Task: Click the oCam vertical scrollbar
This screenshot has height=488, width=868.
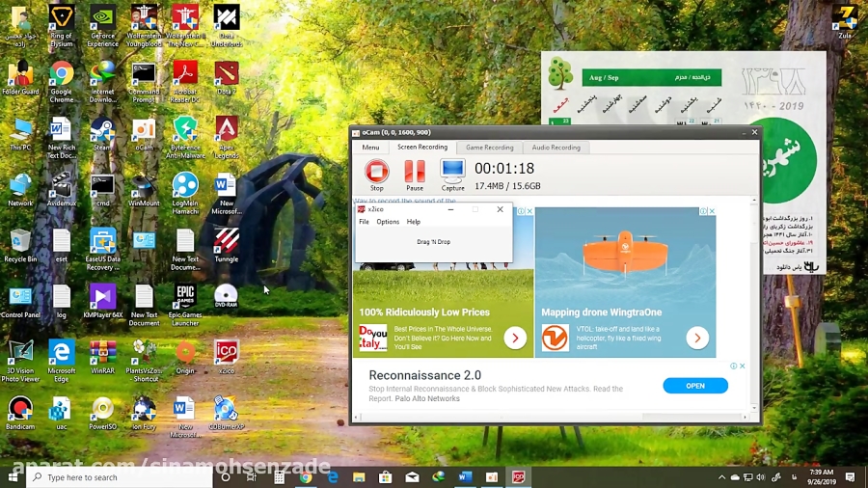Action: point(754,303)
